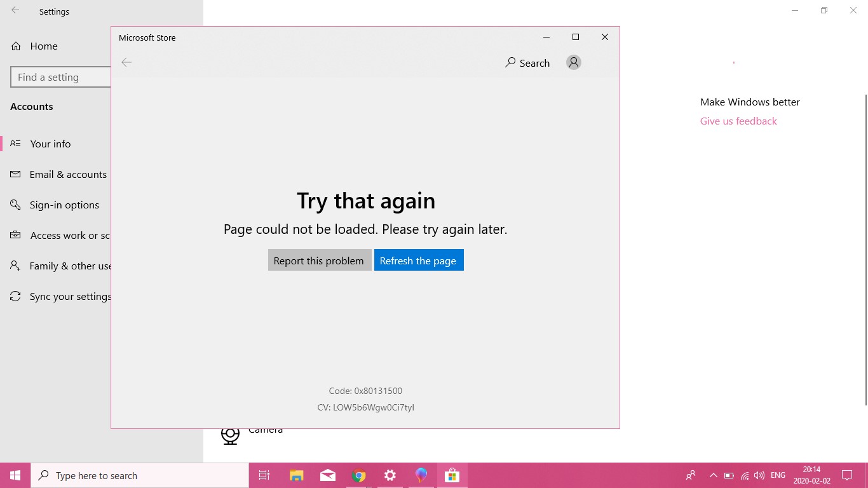Image resolution: width=868 pixels, height=488 pixels.
Task: Click the Refresh the page button
Action: (x=419, y=260)
